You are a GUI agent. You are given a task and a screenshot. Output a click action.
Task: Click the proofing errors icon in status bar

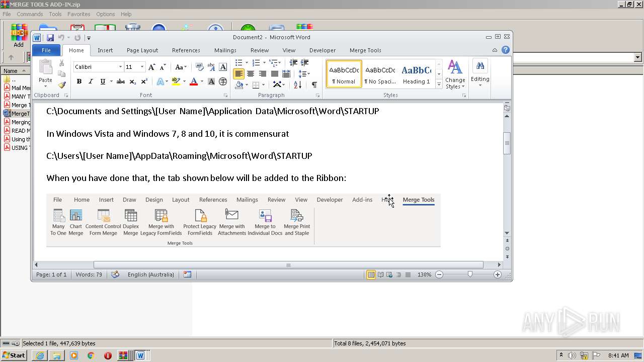(115, 275)
